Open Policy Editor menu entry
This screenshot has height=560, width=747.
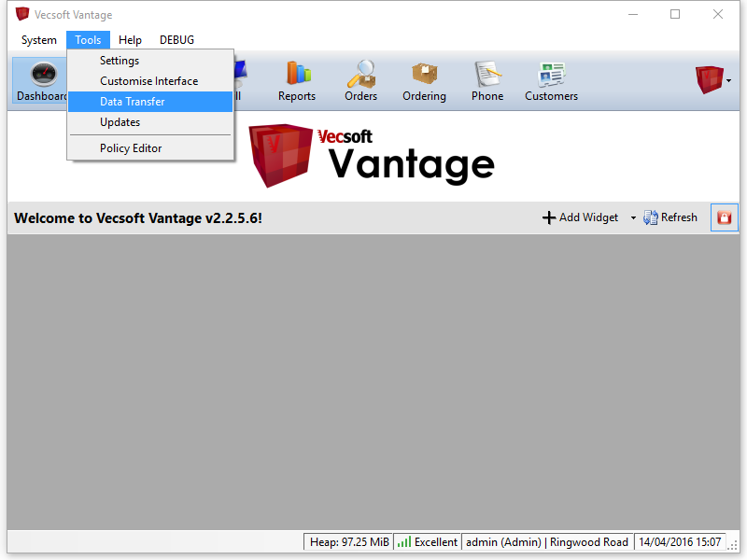[131, 148]
